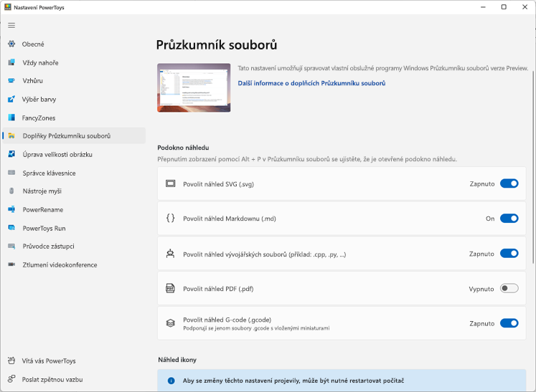Viewport: 536px width, 392px height.
Task: Open the PowerToys Run icon
Action: 11,228
